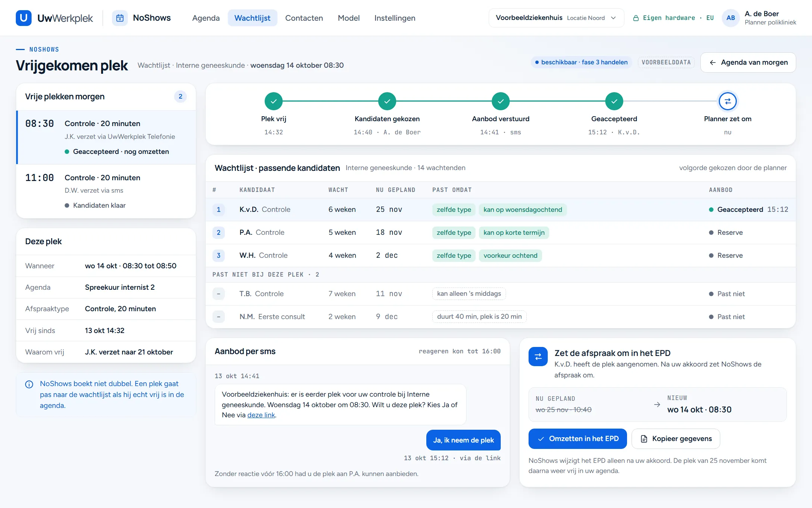Click the kan op woensdagochtend tag
Screen dimensions: 812x508
click(523, 210)
